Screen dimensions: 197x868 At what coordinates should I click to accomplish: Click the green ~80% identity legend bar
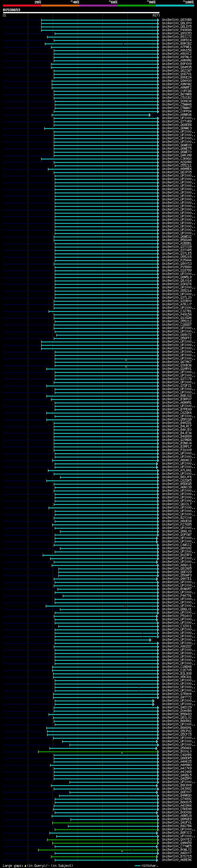point(137,6)
